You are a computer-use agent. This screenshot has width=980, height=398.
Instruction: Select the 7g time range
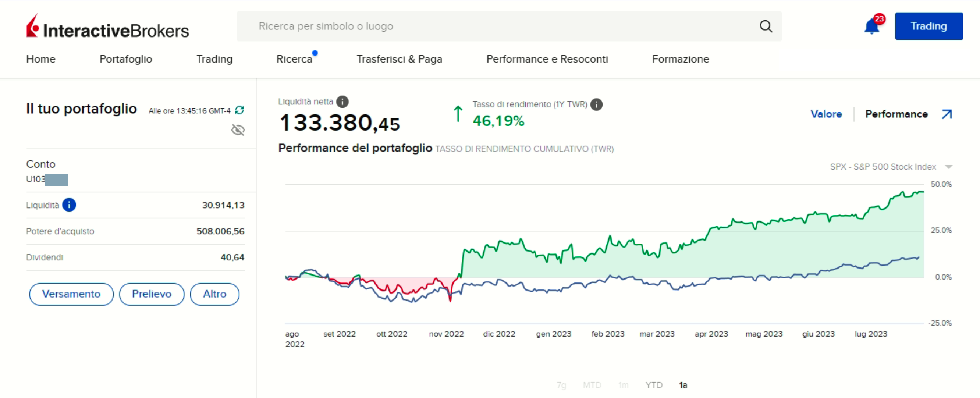[x=561, y=385]
